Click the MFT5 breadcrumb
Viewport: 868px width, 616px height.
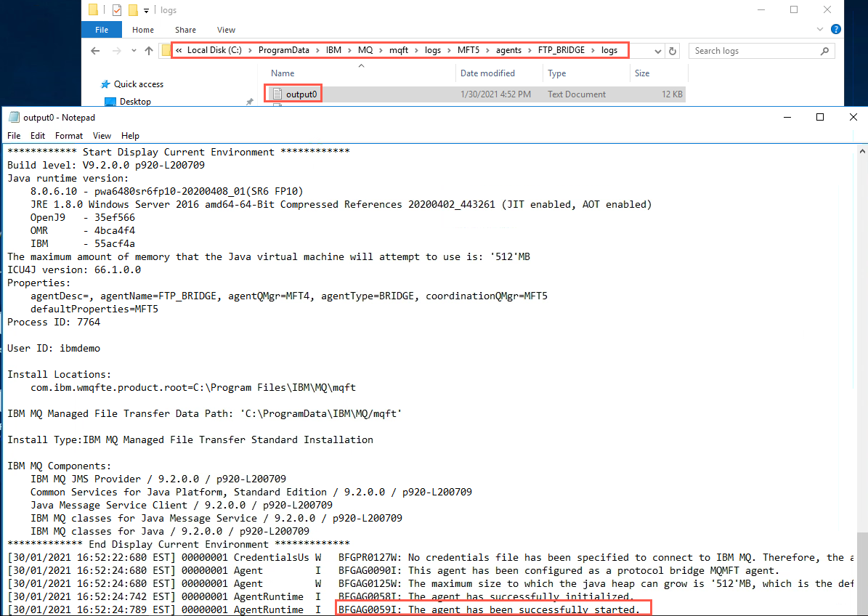coord(469,50)
